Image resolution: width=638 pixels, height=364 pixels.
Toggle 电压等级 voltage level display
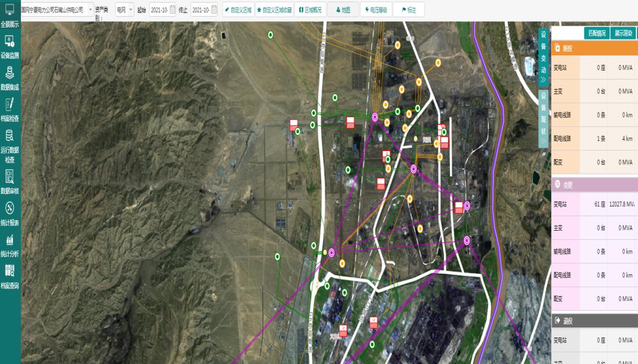pos(376,10)
